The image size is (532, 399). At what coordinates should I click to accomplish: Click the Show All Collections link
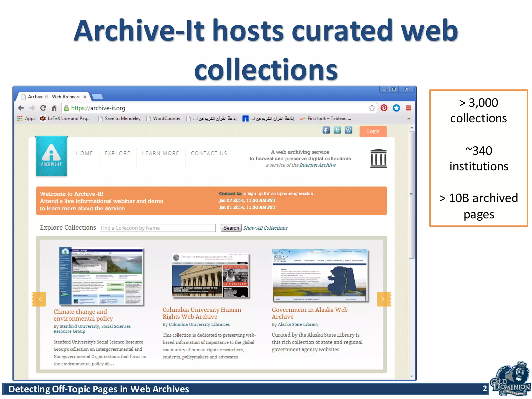(x=265, y=228)
